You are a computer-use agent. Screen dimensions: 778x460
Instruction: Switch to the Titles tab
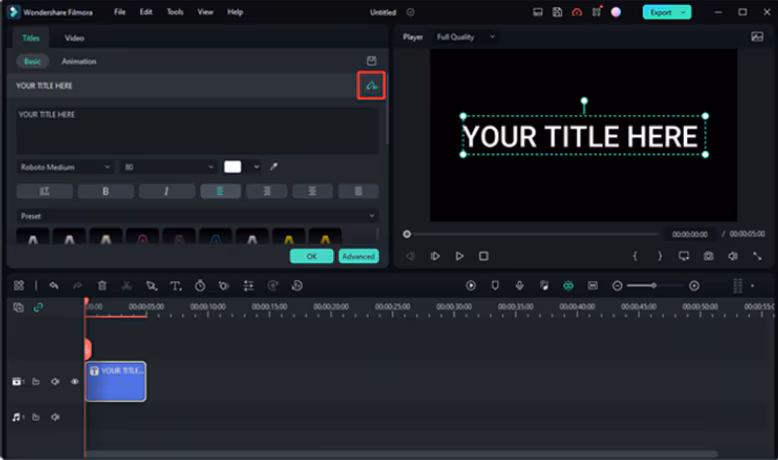click(x=30, y=38)
